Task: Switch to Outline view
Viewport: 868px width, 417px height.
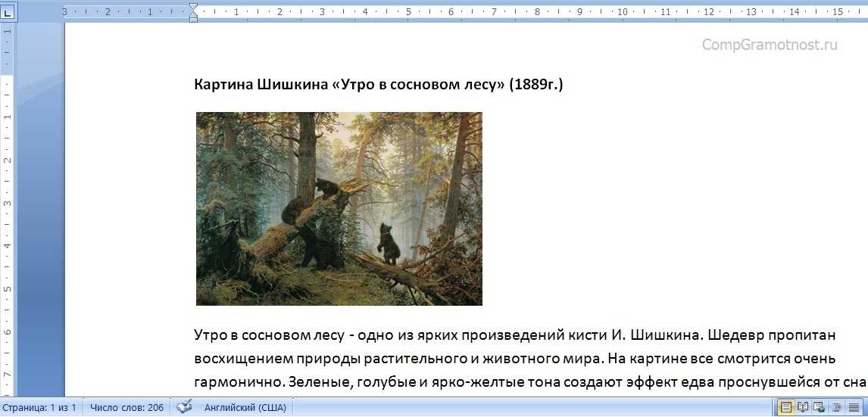Action: [x=837, y=408]
